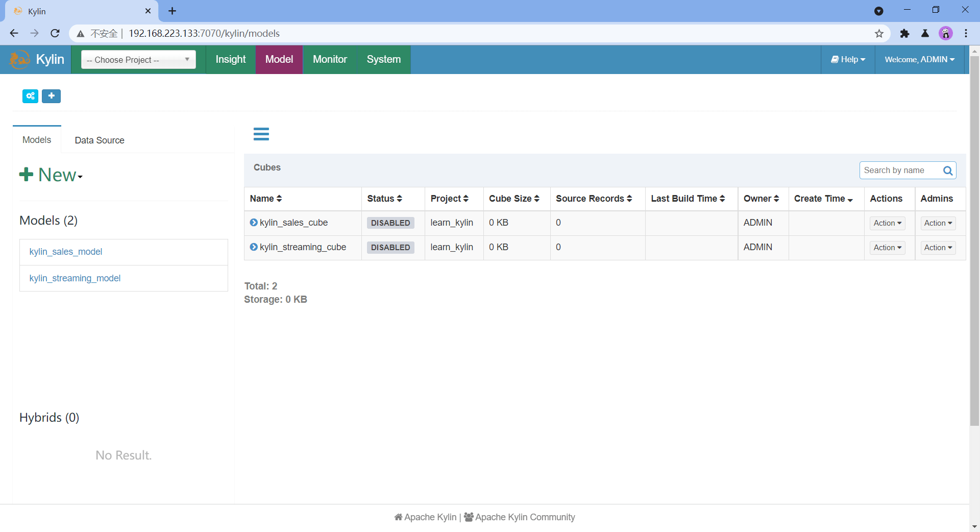Click the Kylin logo icon
The width and height of the screenshot is (980, 532).
(x=20, y=60)
